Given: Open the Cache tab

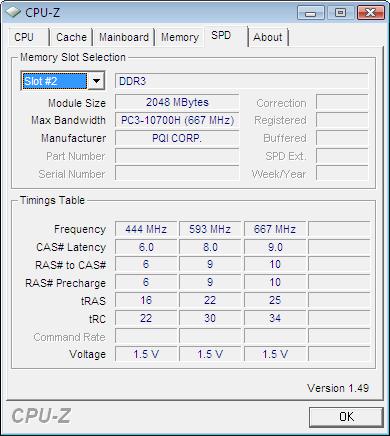Looking at the screenshot, I should [x=71, y=37].
